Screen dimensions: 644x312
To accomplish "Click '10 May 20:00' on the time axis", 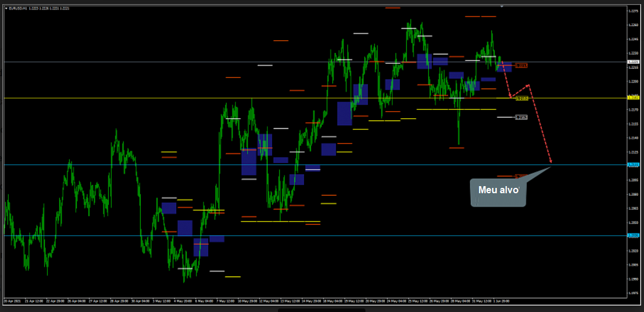I will coord(247,301).
